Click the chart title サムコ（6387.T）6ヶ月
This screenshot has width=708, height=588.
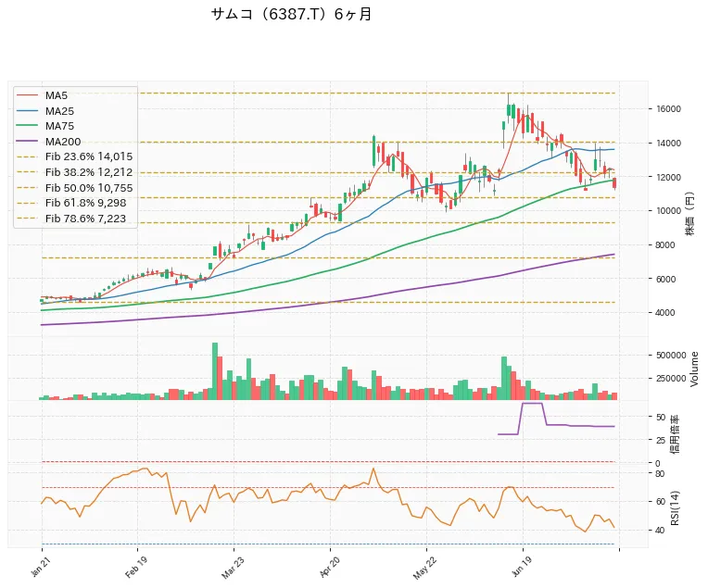point(291,15)
